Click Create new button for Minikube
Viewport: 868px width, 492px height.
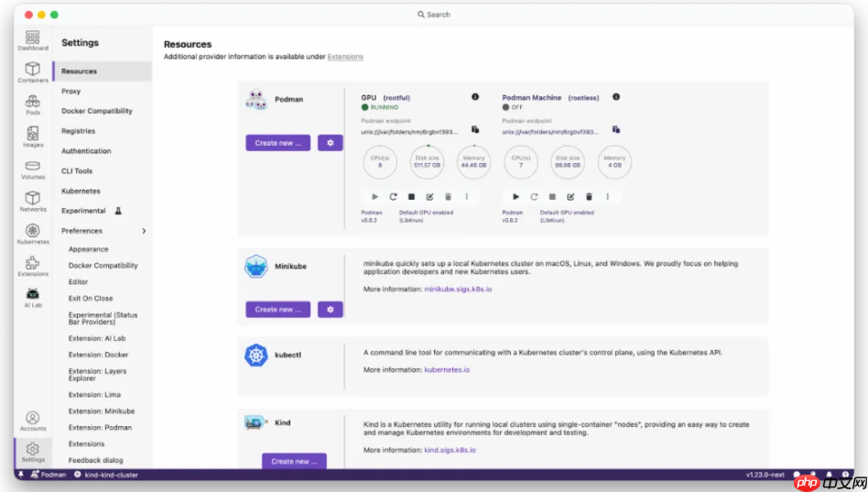[x=277, y=310]
